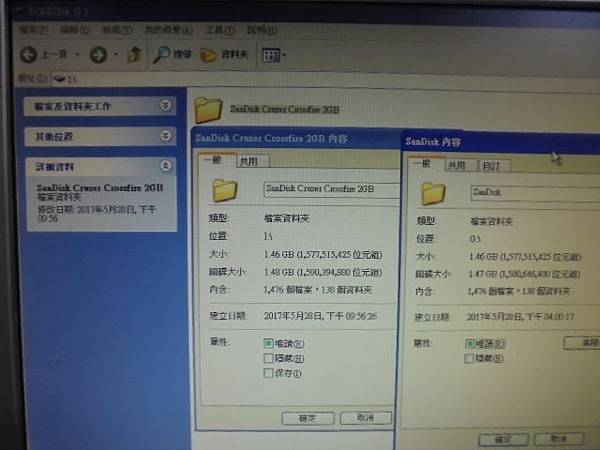The width and height of the screenshot is (600, 450).
Task: Click the 檔案及資料夾工作 panel header
Action: (100, 106)
